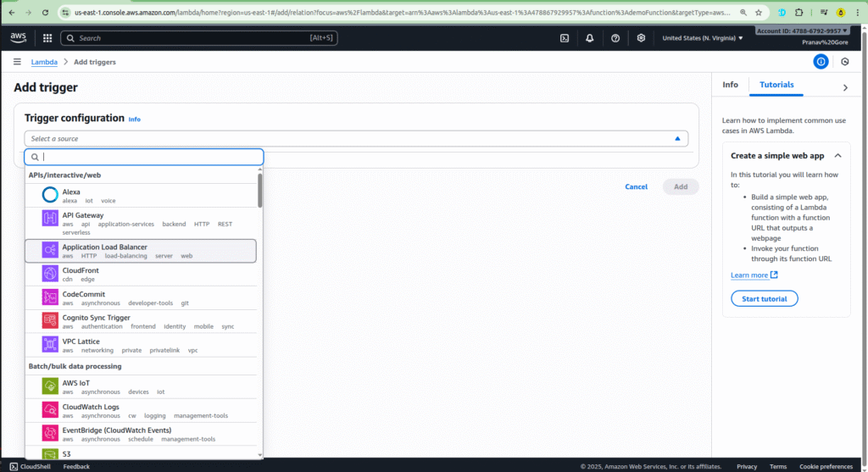Choose the CloudWatch Logs icon

pyautogui.click(x=50, y=409)
